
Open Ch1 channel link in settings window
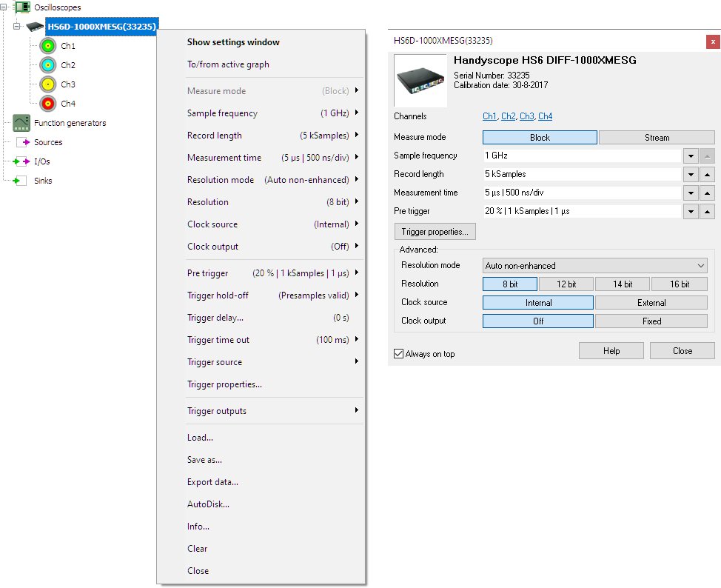pos(489,116)
